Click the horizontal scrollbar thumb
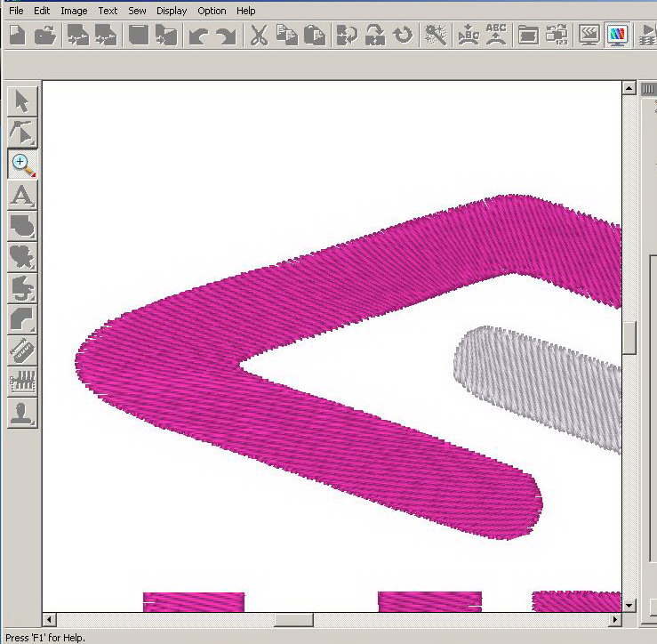The image size is (657, 644). point(292,619)
